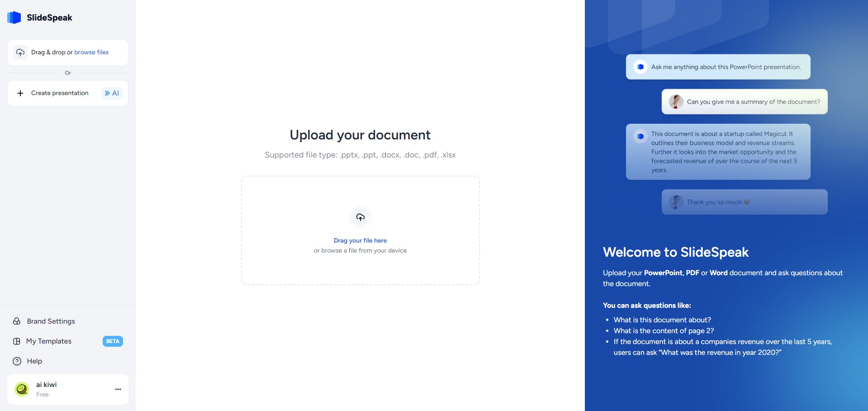Image resolution: width=868 pixels, height=411 pixels.
Task: Click the upload cloud icon in drop zone
Action: pyautogui.click(x=360, y=217)
